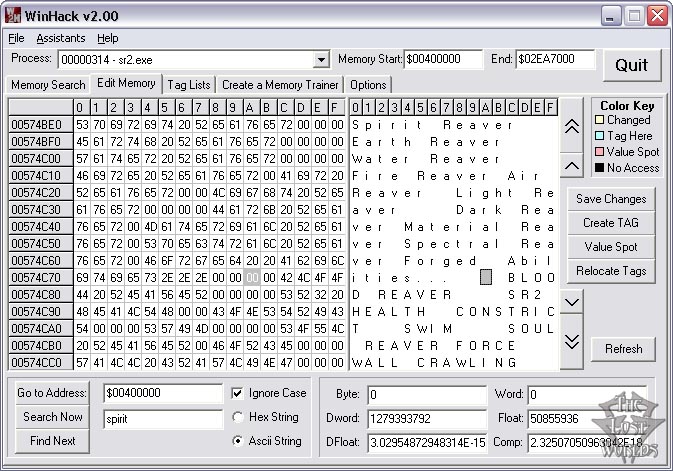Switch to the Options tab

[x=368, y=85]
